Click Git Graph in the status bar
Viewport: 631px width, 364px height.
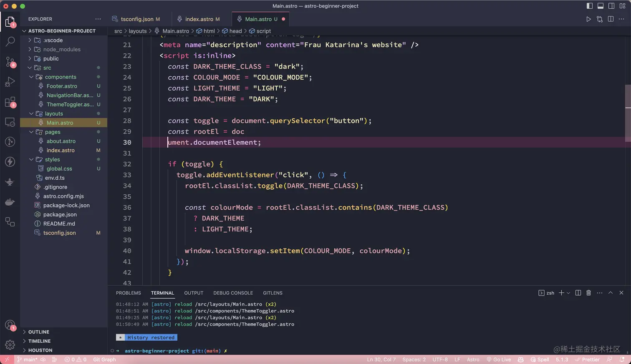pyautogui.click(x=104, y=359)
